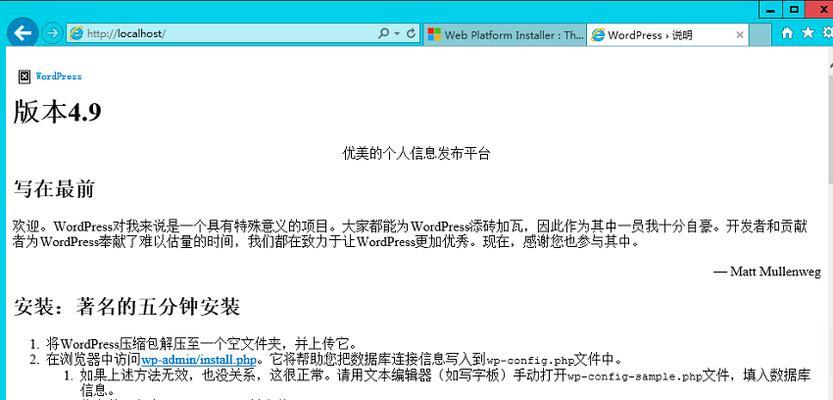
Task: Minimize the browser window
Action: (770, 10)
